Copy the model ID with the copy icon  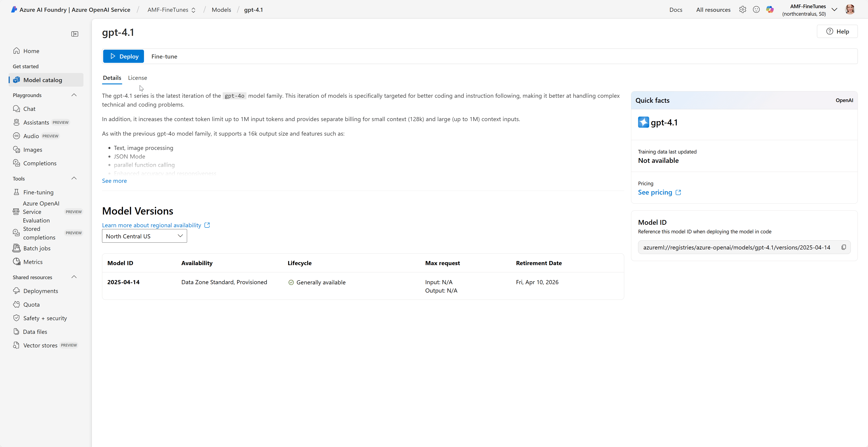click(x=844, y=247)
